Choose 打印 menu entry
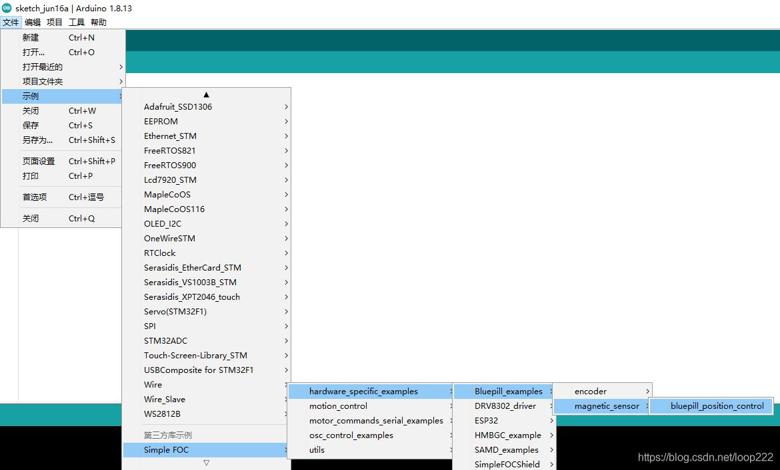The width and height of the screenshot is (780, 470). point(62,176)
